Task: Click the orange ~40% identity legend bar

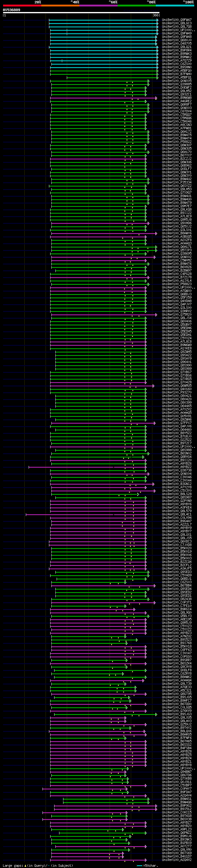Action: (60, 6)
